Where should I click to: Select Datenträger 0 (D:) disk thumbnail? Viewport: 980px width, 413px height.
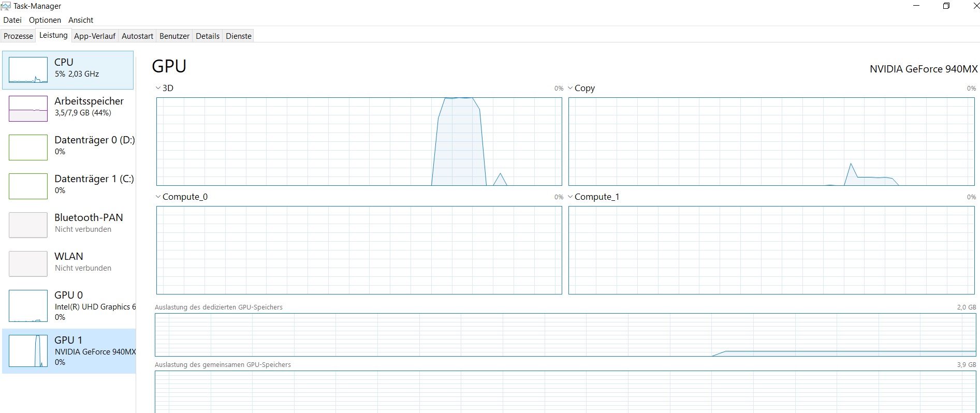(x=28, y=148)
